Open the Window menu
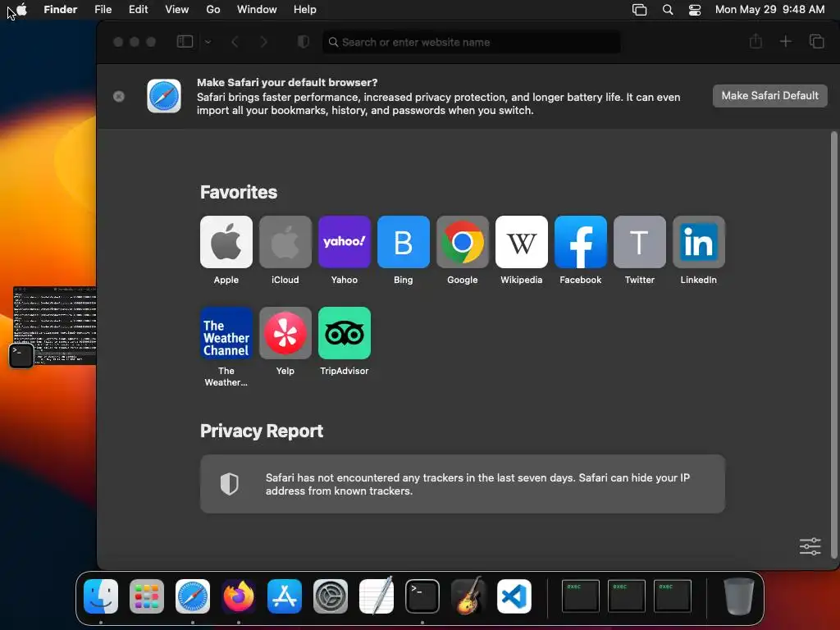The image size is (840, 630). point(257,10)
